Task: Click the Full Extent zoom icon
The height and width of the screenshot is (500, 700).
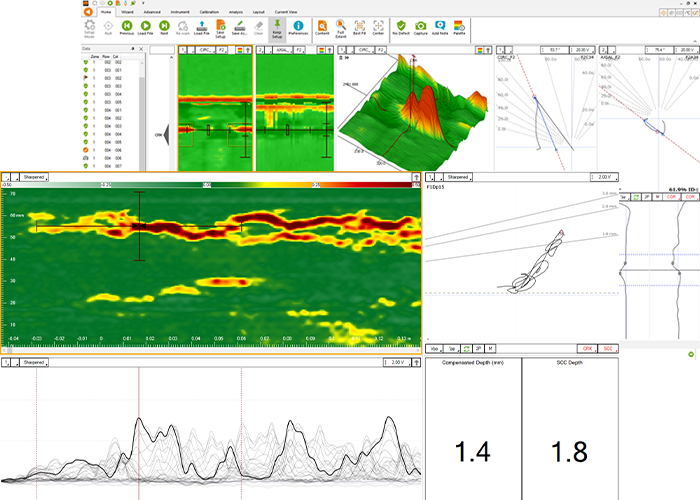Action: coord(341,27)
